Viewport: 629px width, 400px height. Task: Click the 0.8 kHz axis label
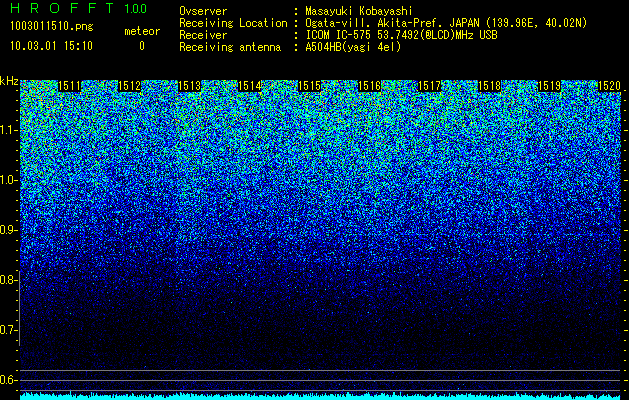coord(8,280)
